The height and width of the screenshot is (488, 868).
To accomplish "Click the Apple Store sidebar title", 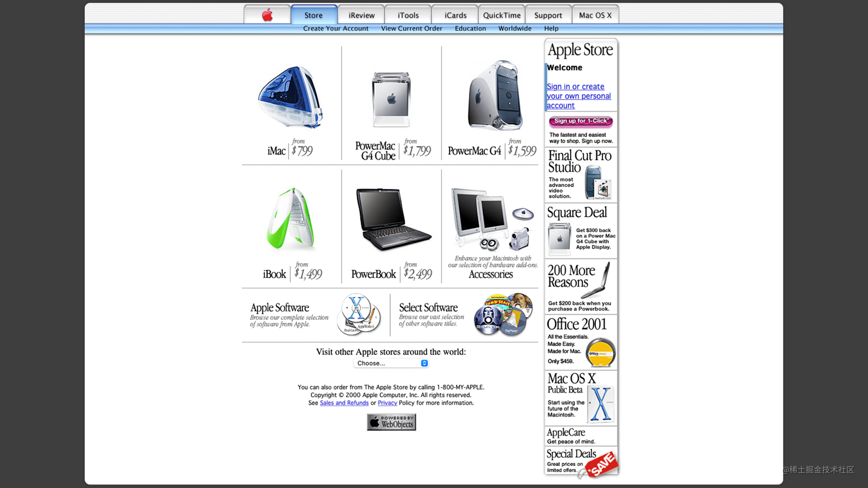I will (580, 50).
